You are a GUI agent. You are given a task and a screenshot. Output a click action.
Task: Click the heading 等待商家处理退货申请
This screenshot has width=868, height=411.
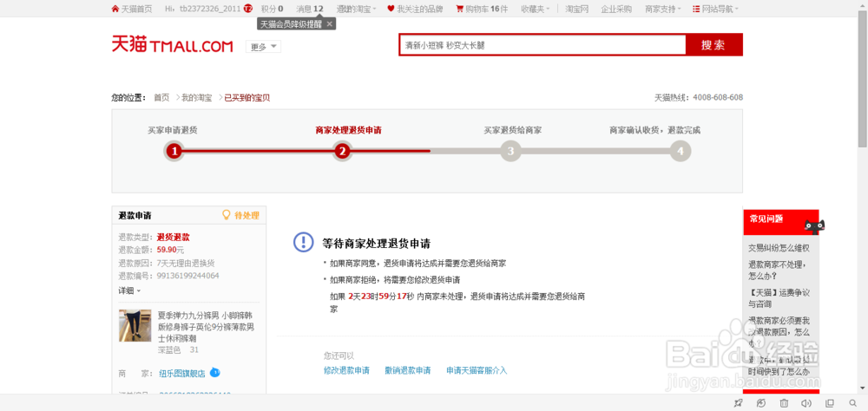coord(377,244)
